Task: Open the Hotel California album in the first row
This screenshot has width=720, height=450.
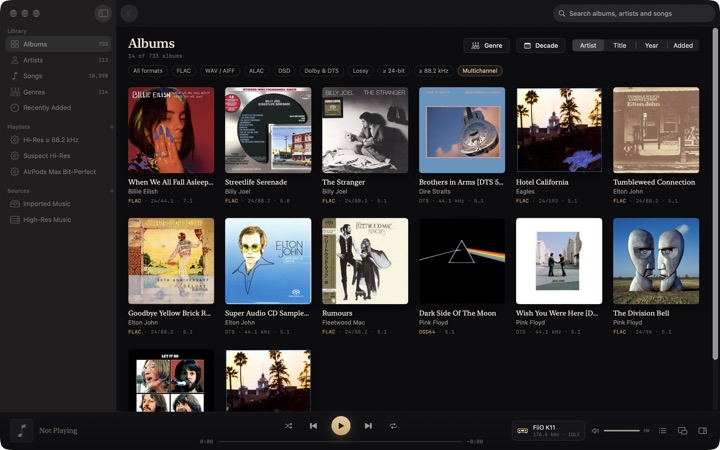Action: coord(559,130)
